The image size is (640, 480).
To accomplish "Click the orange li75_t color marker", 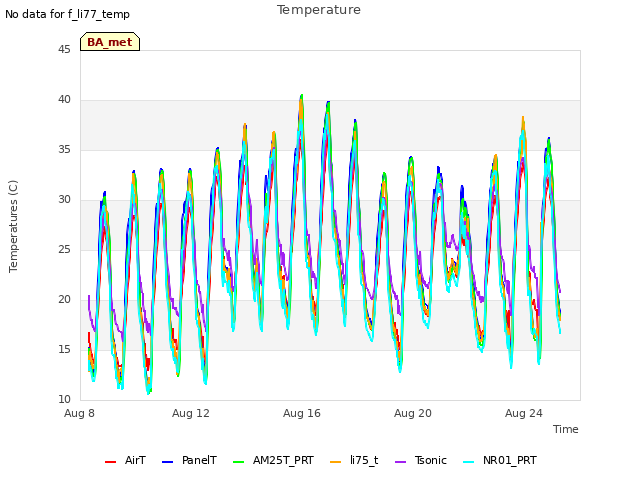I will (x=336, y=462).
